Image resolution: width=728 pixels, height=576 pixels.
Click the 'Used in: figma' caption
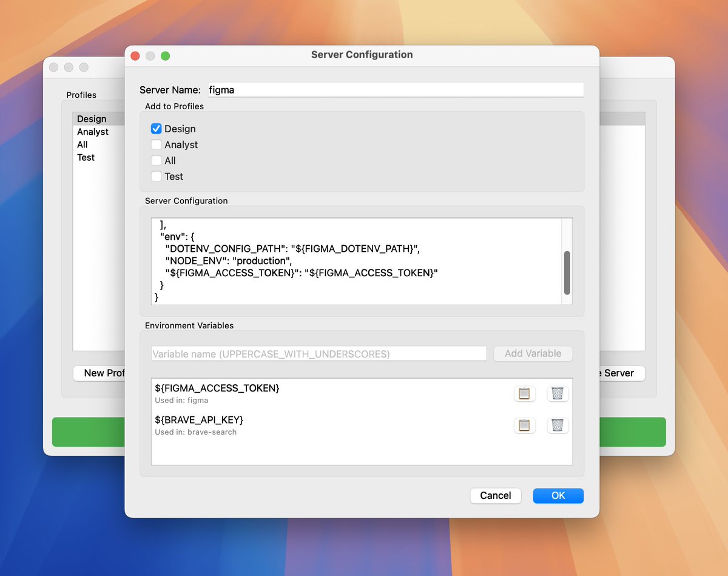tap(181, 401)
